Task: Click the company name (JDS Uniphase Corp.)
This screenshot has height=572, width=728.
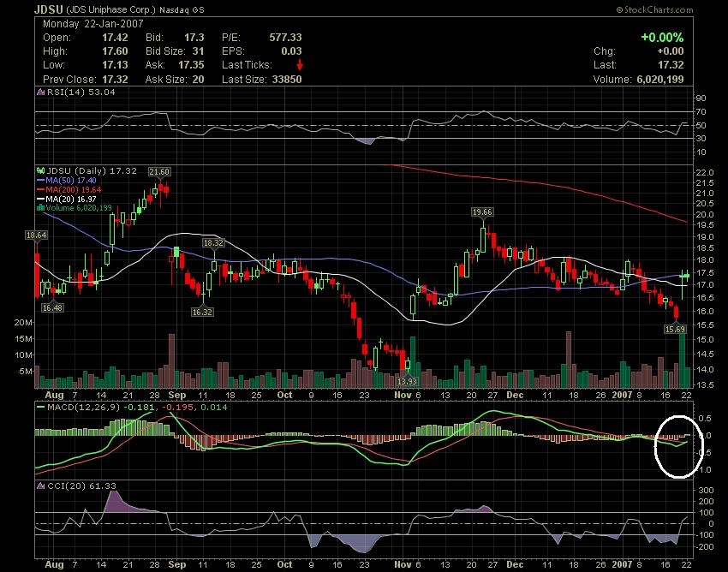Action: (x=111, y=9)
